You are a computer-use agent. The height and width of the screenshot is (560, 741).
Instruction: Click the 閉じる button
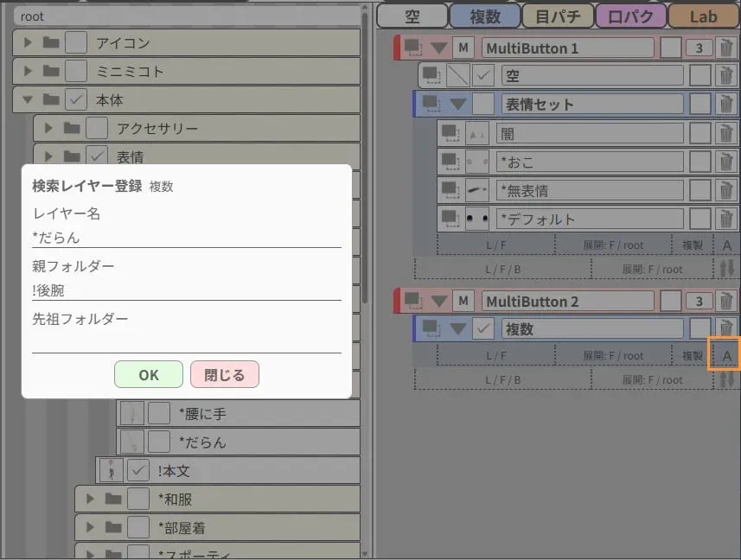tap(225, 374)
